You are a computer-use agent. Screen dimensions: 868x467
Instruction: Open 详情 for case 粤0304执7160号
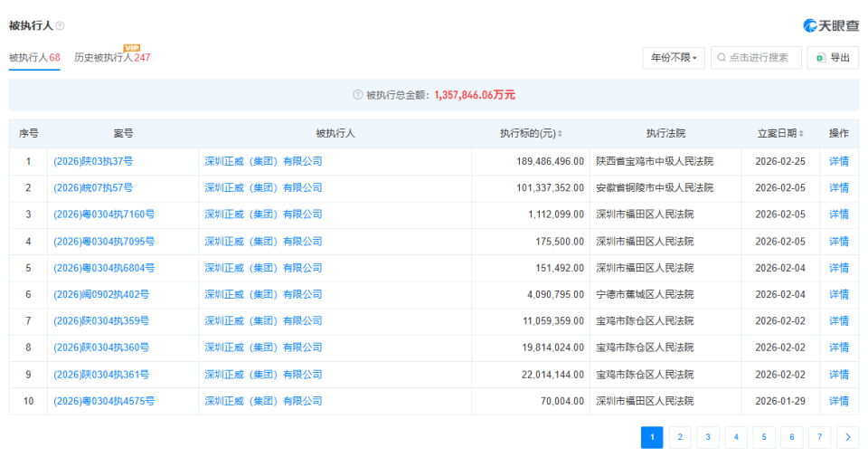click(x=839, y=214)
